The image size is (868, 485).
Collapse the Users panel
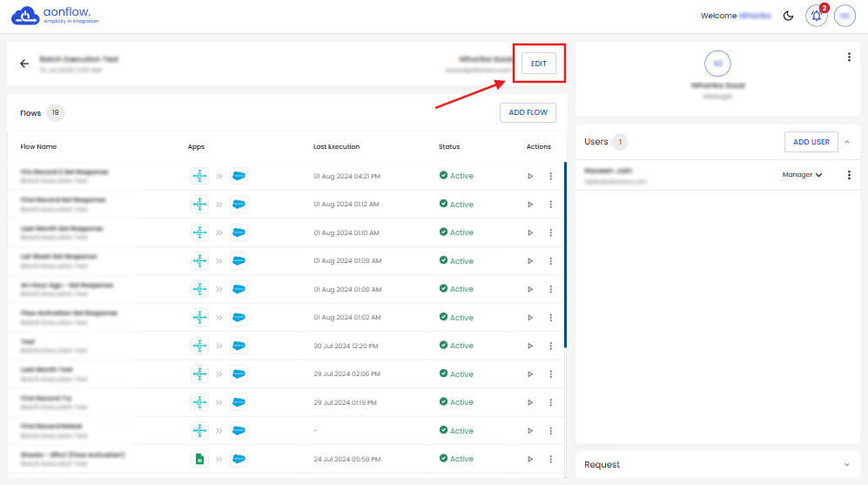(847, 142)
